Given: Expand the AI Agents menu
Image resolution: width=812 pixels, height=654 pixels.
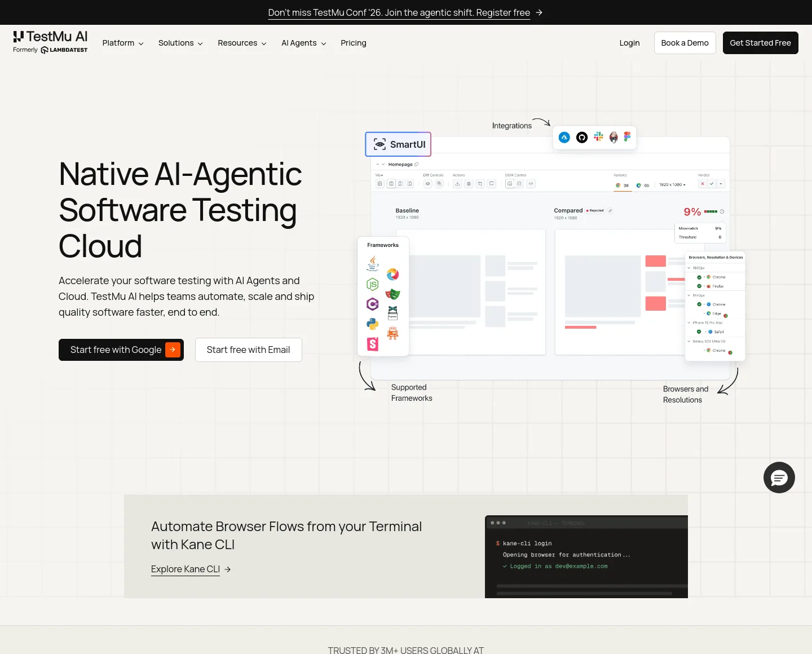Looking at the screenshot, I should click(304, 43).
